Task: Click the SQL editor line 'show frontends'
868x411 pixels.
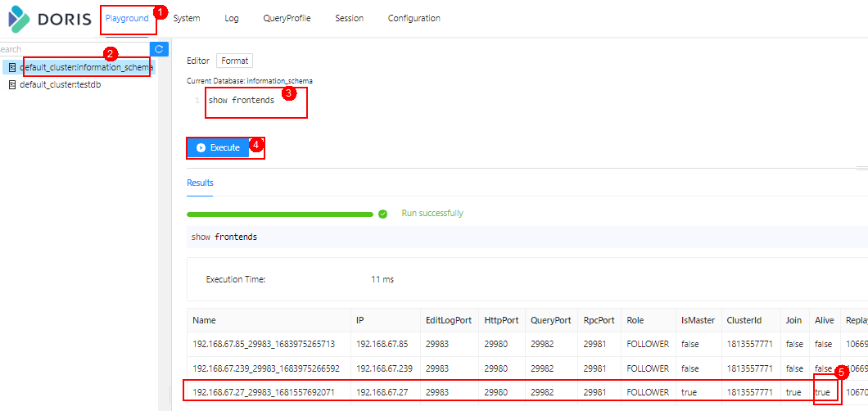Action: (242, 101)
